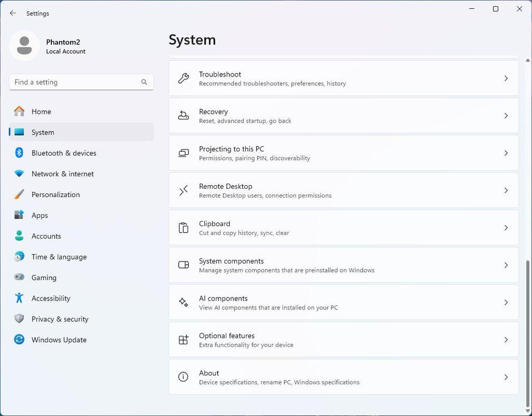Open the Clipboard row chevron arrow
The image size is (532, 416).
coord(506,228)
